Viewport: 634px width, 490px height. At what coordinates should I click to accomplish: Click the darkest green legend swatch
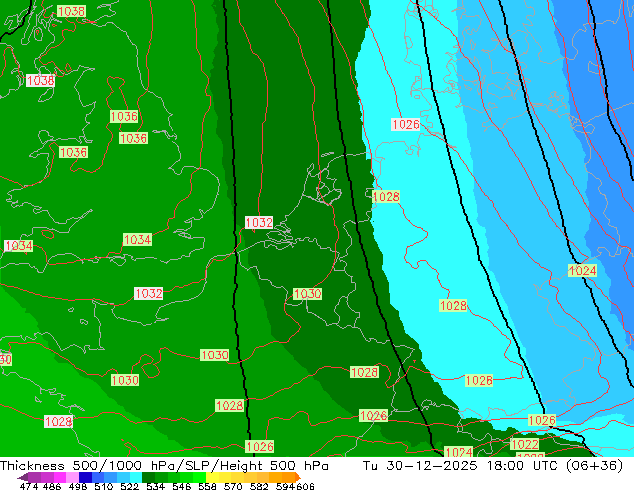click(146, 477)
